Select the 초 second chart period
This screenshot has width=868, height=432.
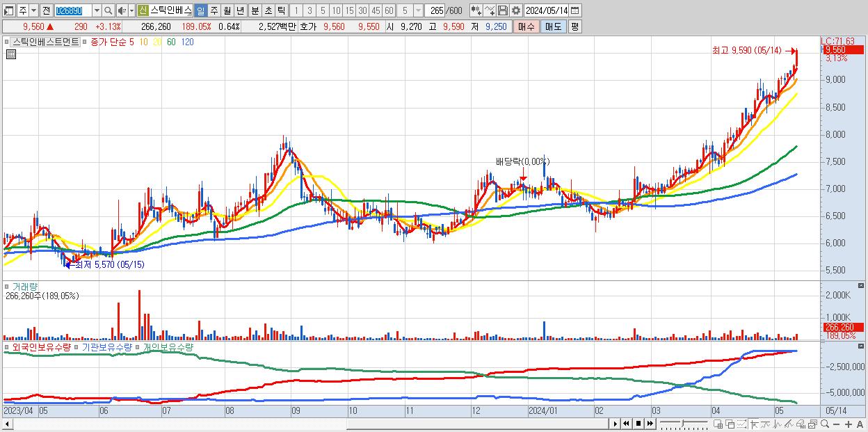coord(268,10)
